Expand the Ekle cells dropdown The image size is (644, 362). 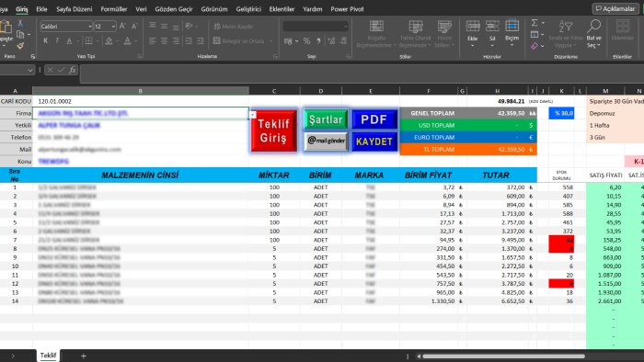[472, 46]
